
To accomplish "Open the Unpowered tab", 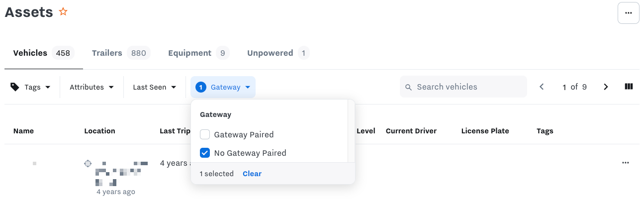I will pyautogui.click(x=278, y=53).
